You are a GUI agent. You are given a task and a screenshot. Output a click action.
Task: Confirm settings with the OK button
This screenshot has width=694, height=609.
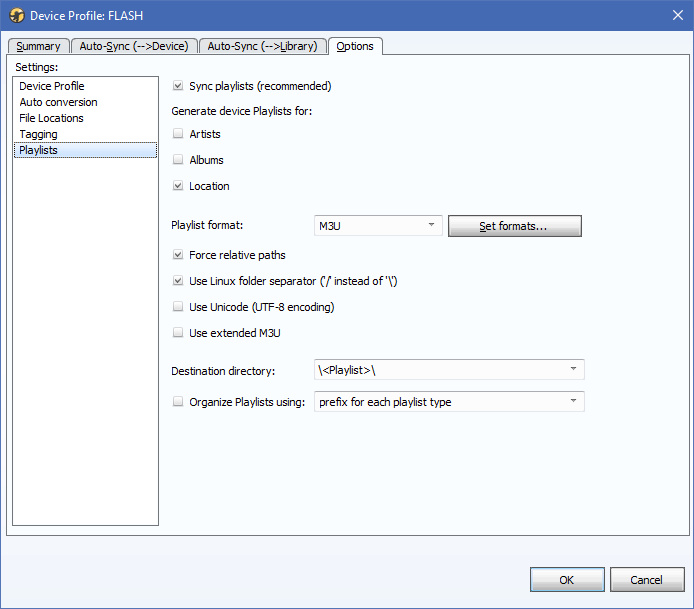pyautogui.click(x=567, y=580)
